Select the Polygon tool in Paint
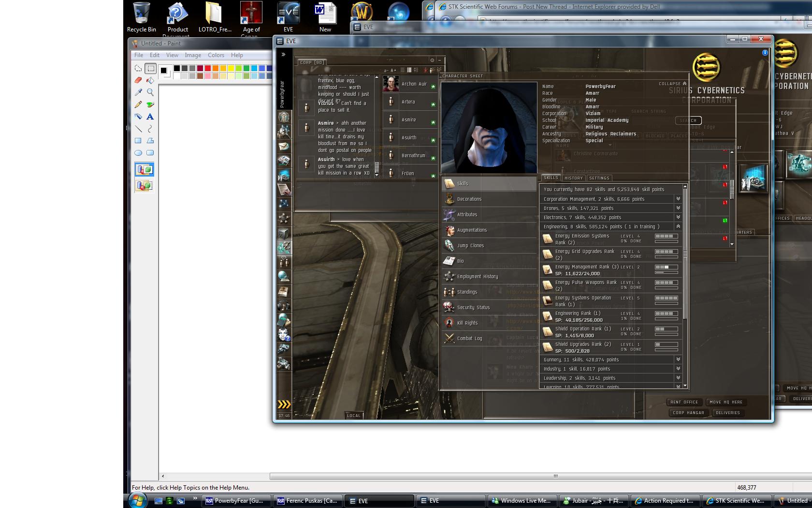812x508 pixels. pos(150,141)
